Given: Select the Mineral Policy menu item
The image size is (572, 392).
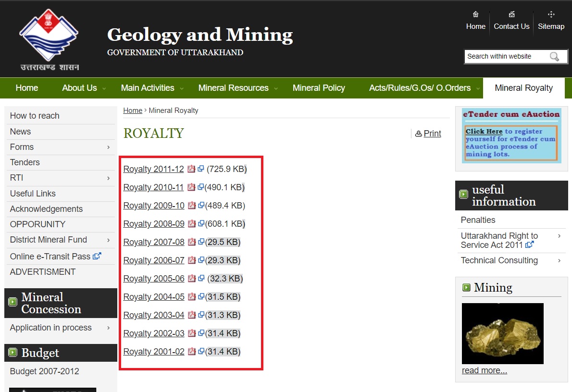Looking at the screenshot, I should coord(319,88).
